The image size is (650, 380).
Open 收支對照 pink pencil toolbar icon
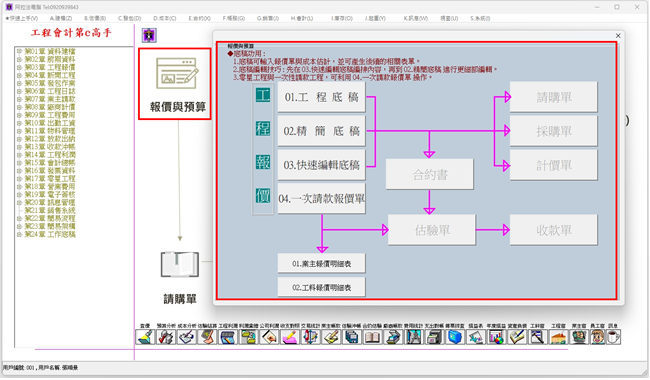290,337
